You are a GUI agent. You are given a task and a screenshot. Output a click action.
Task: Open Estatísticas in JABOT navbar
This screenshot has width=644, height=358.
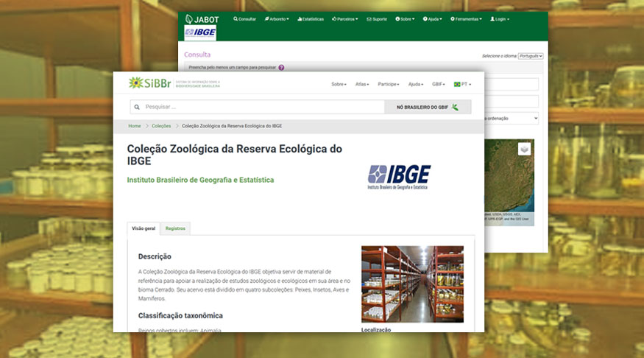click(x=311, y=19)
